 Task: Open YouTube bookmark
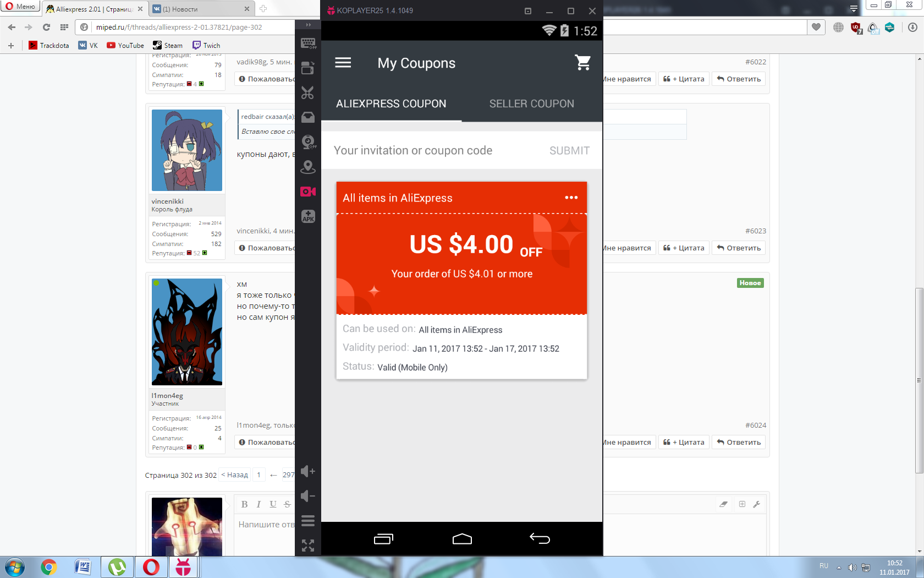pyautogui.click(x=125, y=45)
